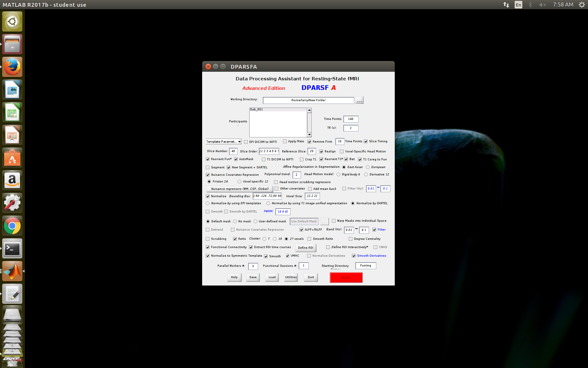
Task: Click the Voxel Size field
Action: [x=312, y=196]
